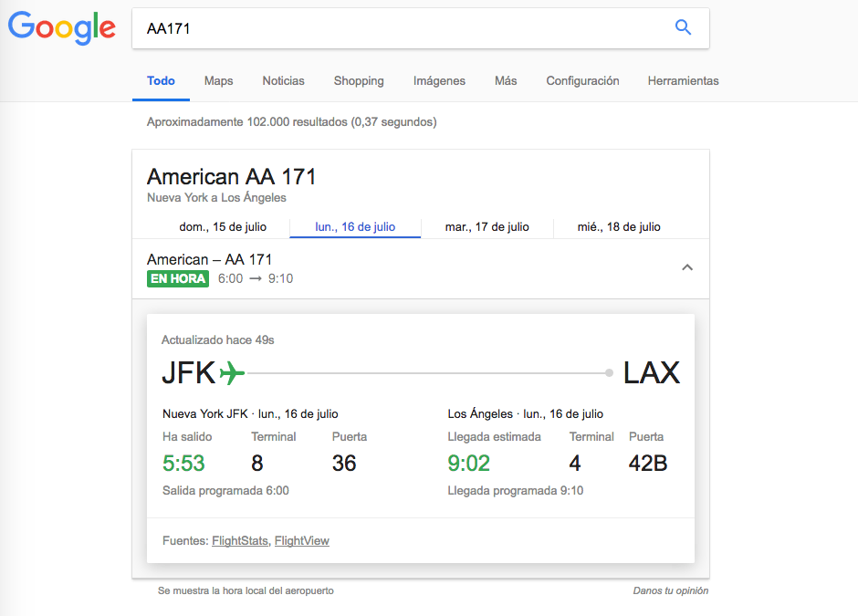Go to the Shopping tab
The image size is (858, 616).
359,81
